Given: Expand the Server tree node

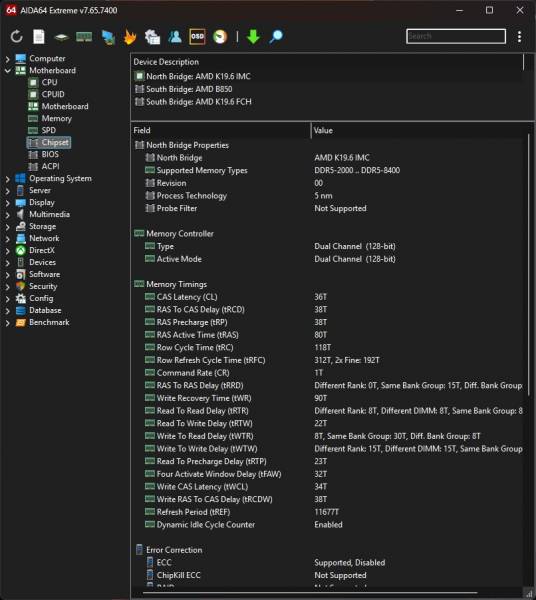Looking at the screenshot, I should [7, 191].
